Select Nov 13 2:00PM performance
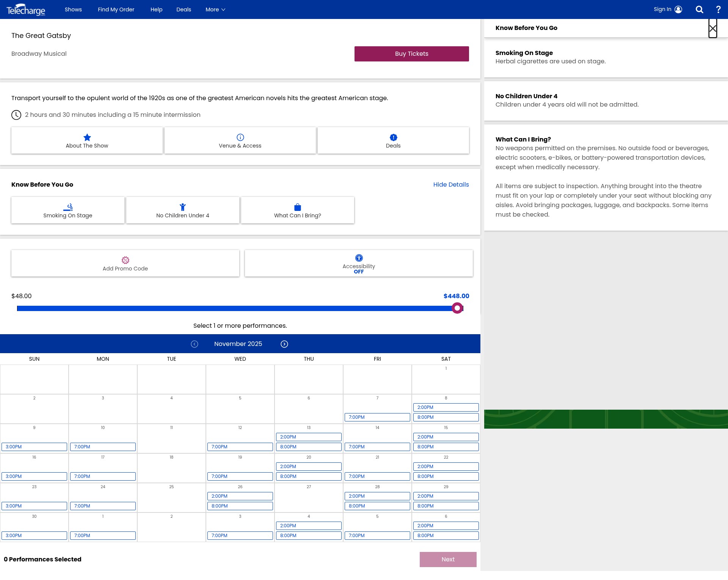 [309, 437]
